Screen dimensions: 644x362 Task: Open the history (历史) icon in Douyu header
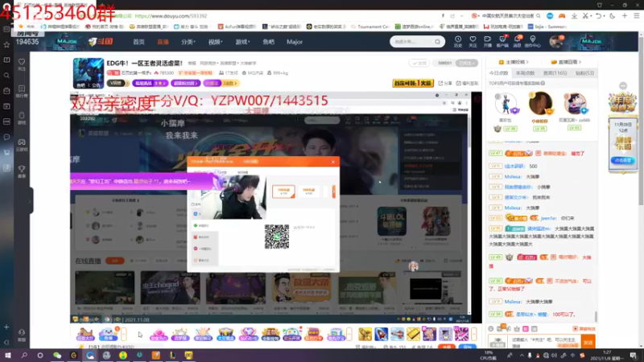pyautogui.click(x=457, y=41)
